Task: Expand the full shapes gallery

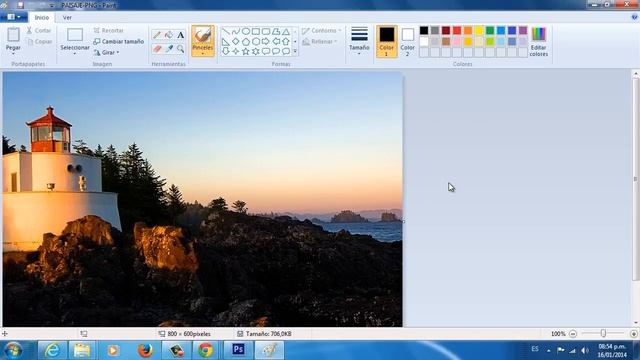Action: point(295,51)
